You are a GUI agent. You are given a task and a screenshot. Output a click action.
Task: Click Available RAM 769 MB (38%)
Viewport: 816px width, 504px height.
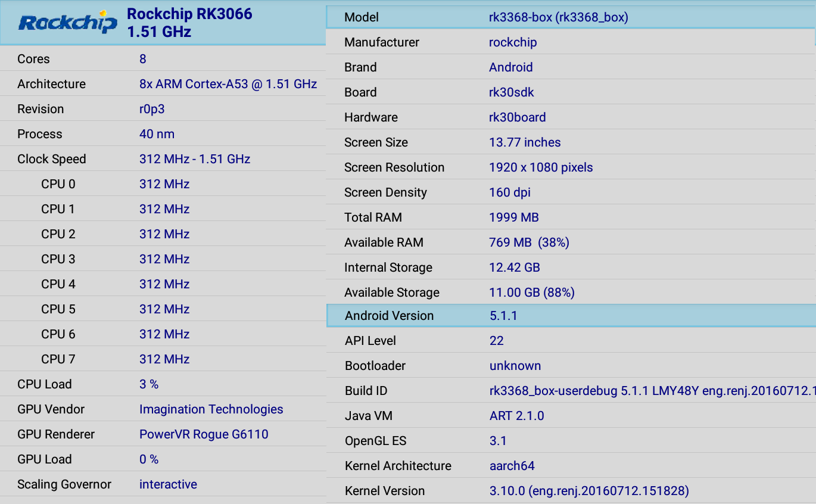click(x=529, y=242)
